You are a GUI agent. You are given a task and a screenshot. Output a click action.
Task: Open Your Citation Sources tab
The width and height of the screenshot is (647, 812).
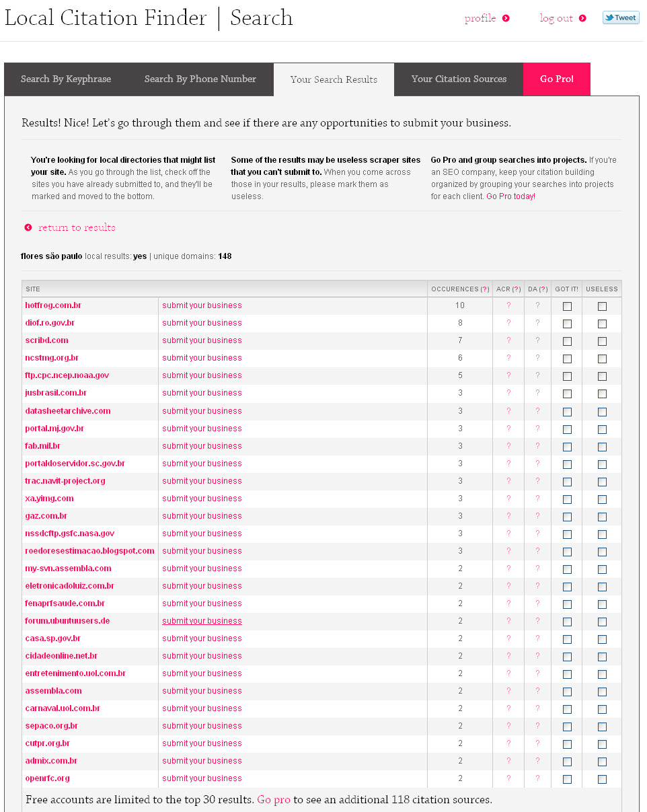pyautogui.click(x=459, y=79)
